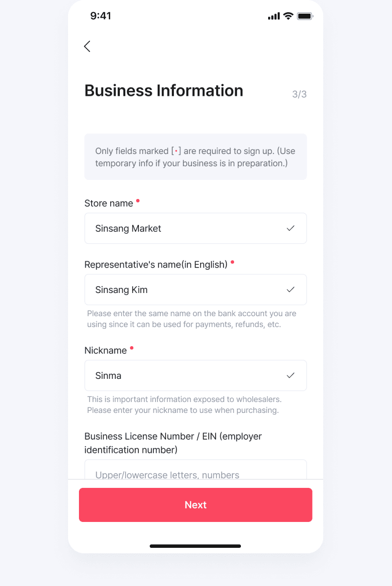Tap the battery icon in status bar
Screen dimensions: 392x586
(x=305, y=16)
